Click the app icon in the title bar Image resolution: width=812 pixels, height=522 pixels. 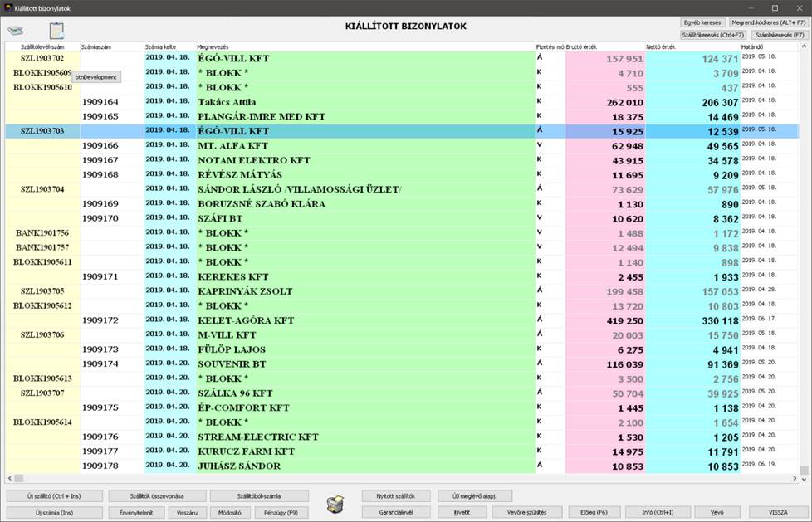[x=7, y=8]
